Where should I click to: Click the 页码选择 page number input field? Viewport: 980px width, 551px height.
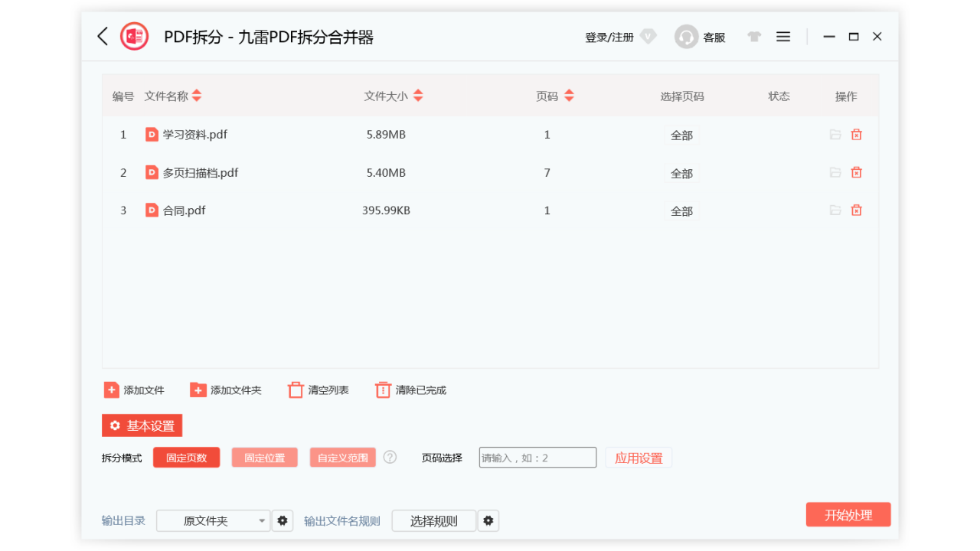click(537, 457)
